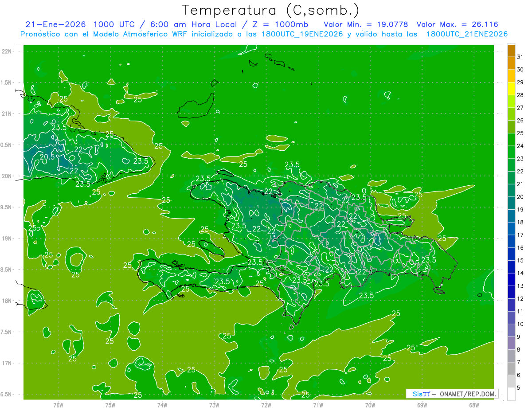
Task: Click the 68W longitude axis label
Action: click(x=473, y=405)
